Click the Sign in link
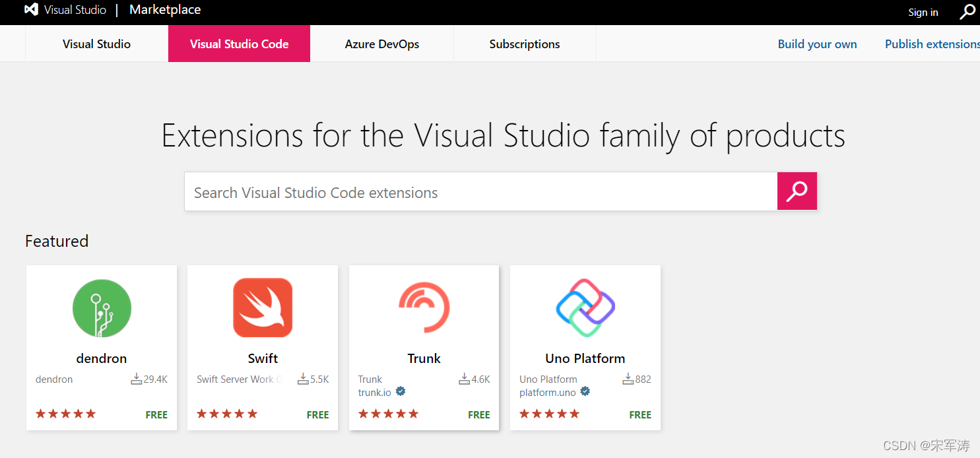 [x=923, y=12]
